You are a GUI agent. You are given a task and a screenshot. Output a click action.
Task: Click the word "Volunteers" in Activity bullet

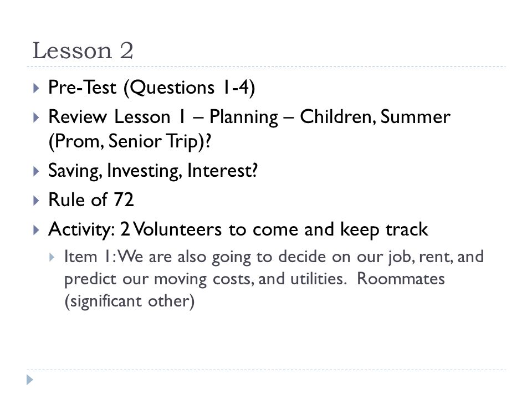pos(177,229)
